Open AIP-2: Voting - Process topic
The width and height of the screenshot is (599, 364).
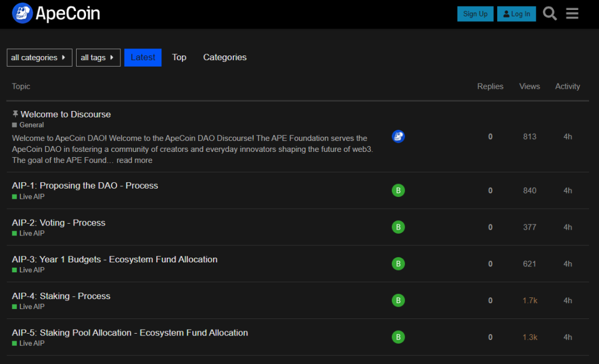[x=58, y=223]
